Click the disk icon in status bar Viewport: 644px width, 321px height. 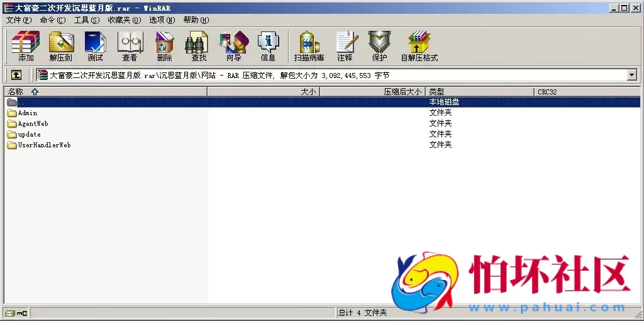point(10,313)
